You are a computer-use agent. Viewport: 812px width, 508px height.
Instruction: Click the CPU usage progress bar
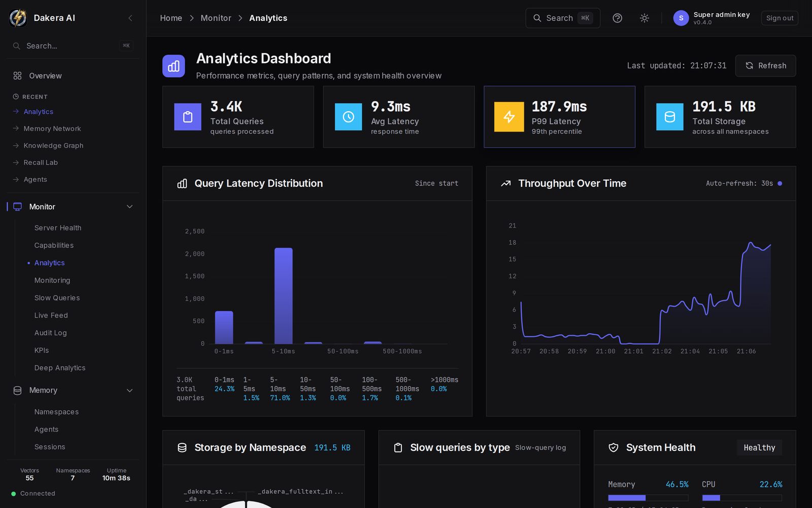click(x=742, y=498)
